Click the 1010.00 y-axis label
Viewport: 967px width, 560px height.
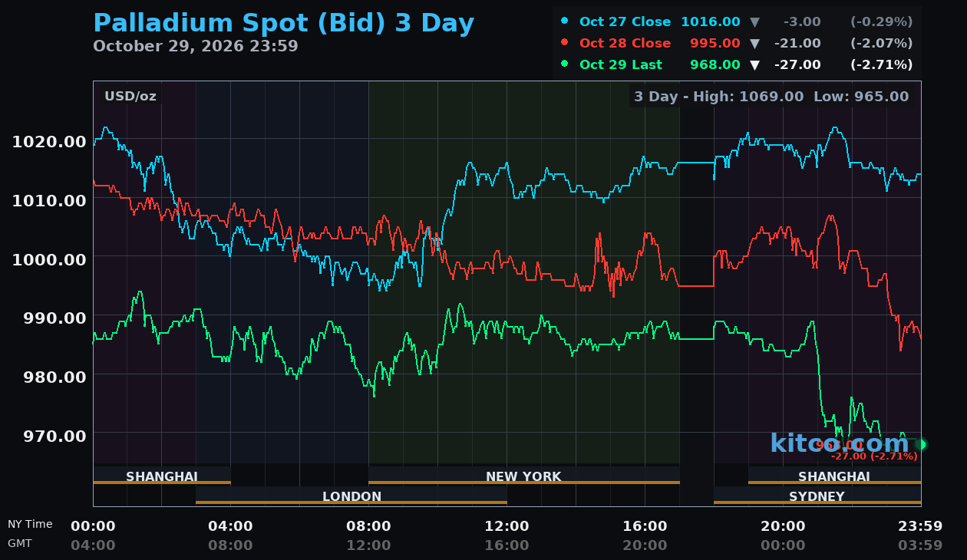pyautogui.click(x=48, y=200)
